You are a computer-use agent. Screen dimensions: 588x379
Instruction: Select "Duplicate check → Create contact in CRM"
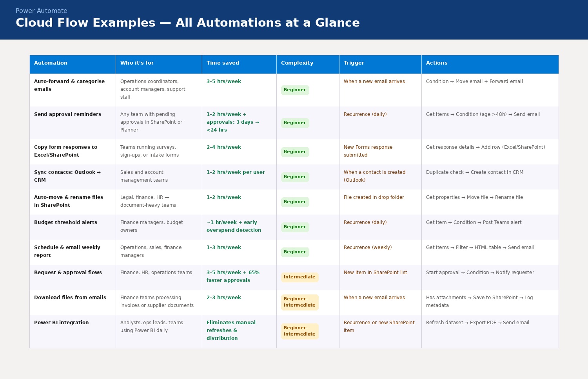tap(475, 172)
